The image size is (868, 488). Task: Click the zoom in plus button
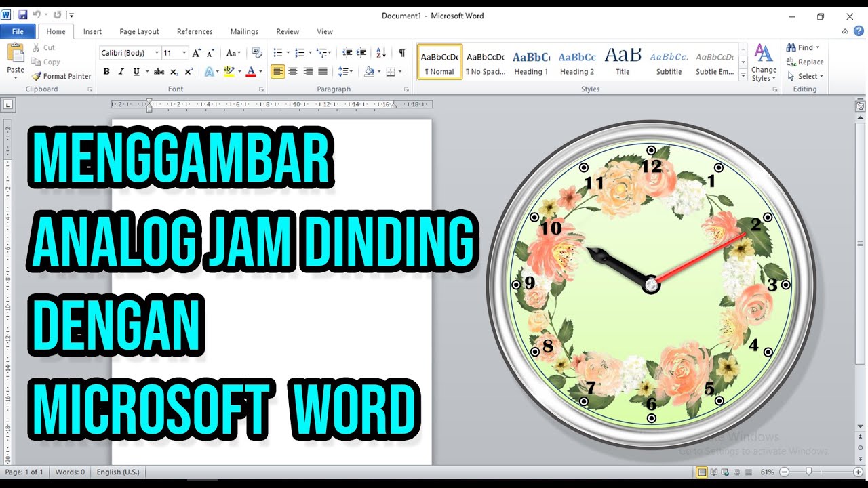[859, 472]
